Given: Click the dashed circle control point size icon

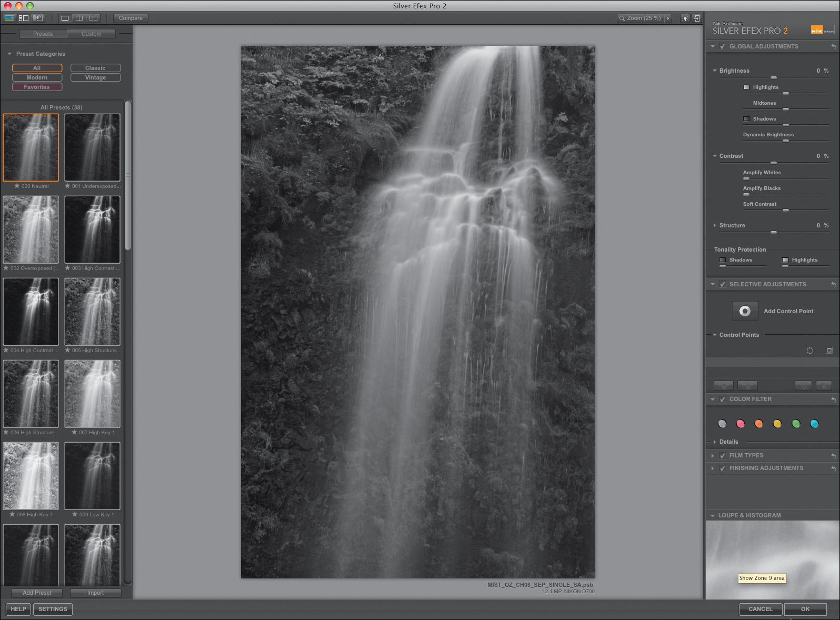Looking at the screenshot, I should click(x=810, y=351).
